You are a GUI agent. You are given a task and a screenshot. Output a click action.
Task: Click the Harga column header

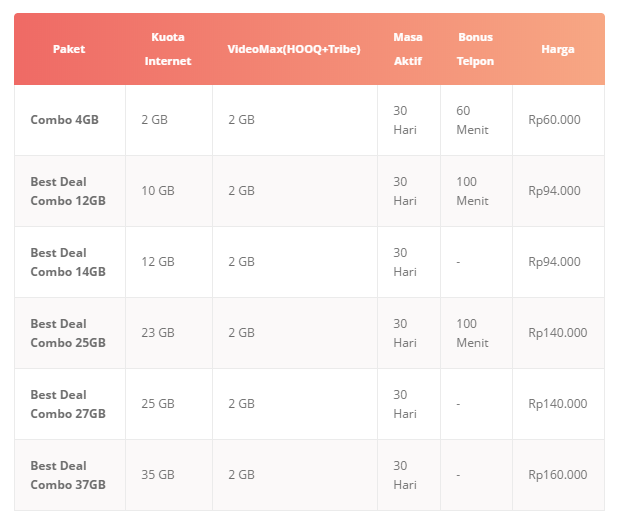(557, 49)
